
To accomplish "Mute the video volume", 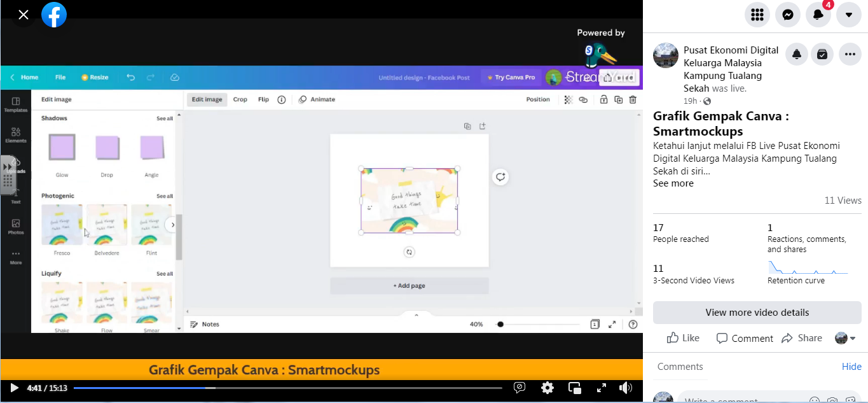I will tap(626, 388).
